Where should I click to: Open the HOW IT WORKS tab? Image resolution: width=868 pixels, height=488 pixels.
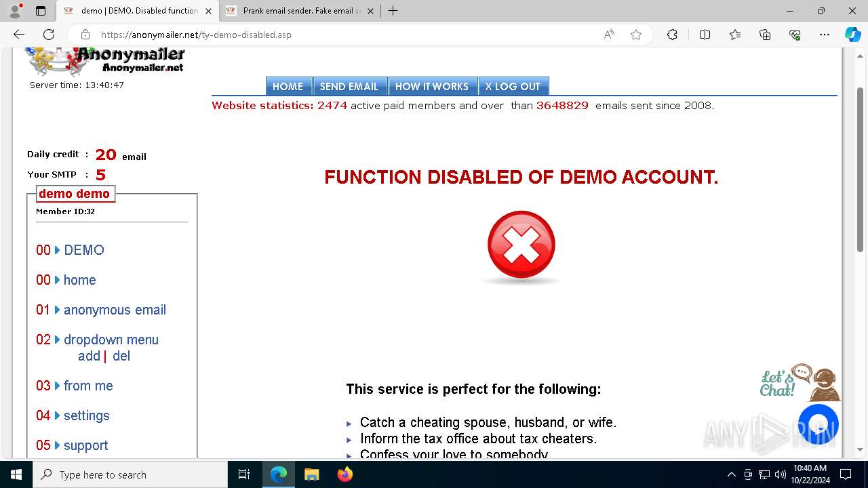pyautogui.click(x=432, y=86)
